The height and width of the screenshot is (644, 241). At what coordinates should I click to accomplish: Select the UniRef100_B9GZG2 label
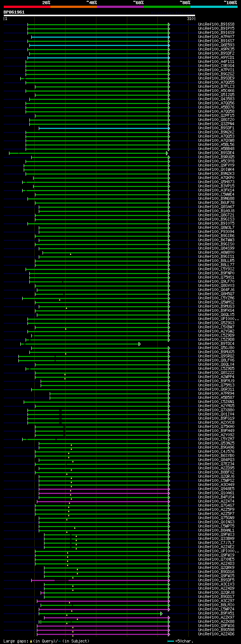[x=216, y=74]
